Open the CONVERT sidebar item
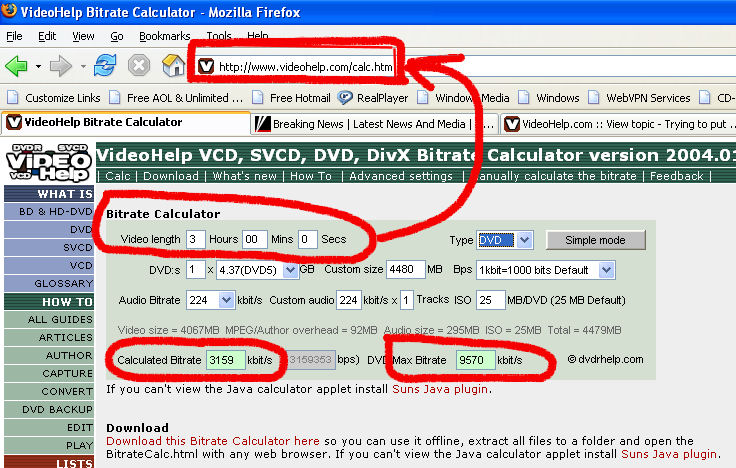This screenshot has height=468, width=736. coord(49,391)
